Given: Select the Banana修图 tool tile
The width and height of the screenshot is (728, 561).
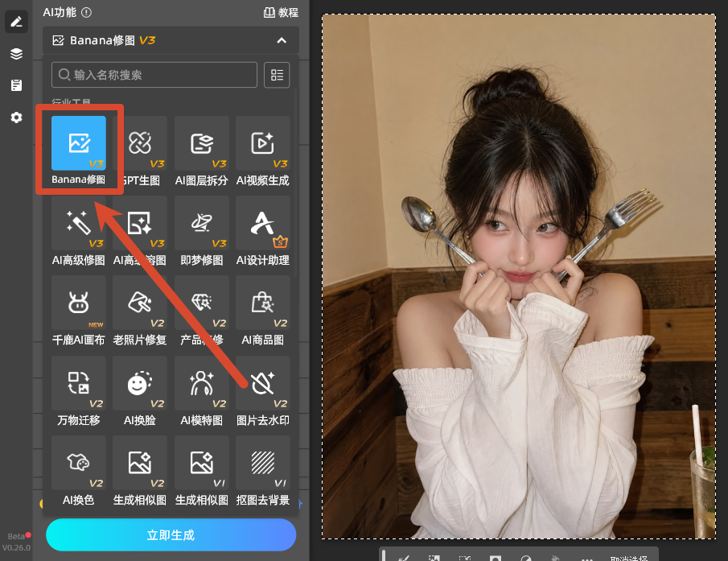Looking at the screenshot, I should pyautogui.click(x=79, y=143).
